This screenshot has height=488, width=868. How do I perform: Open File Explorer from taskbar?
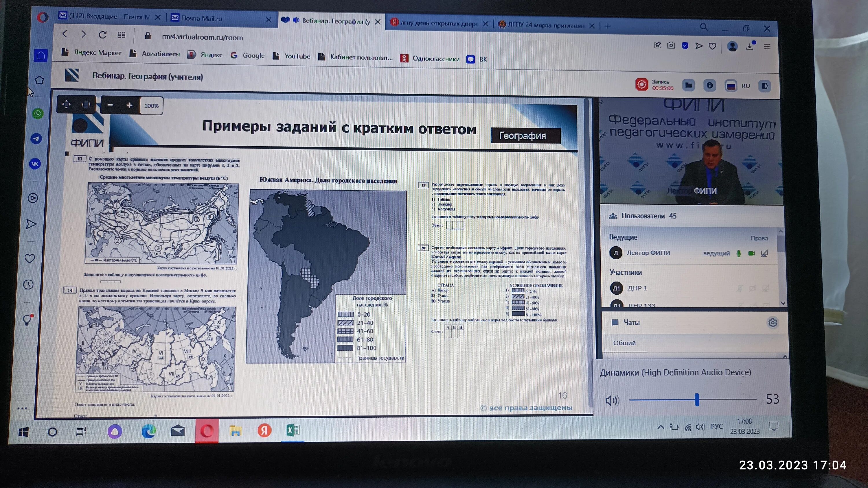click(x=235, y=431)
